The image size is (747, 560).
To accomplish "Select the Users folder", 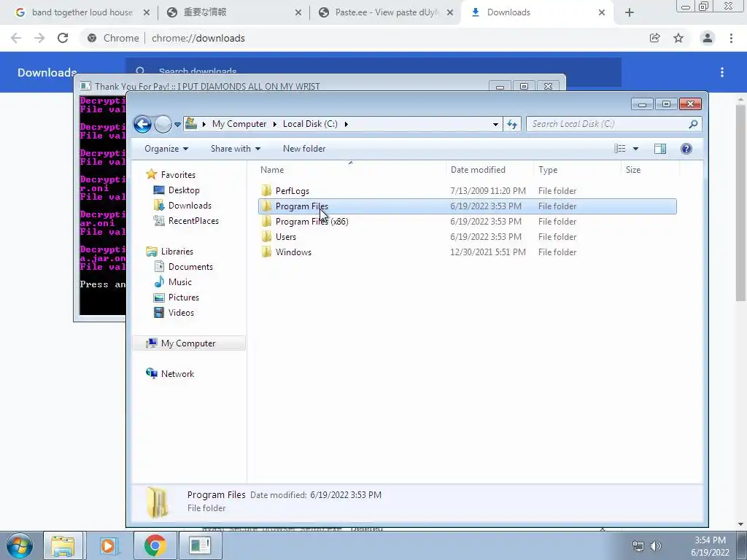I will [468, 237].
